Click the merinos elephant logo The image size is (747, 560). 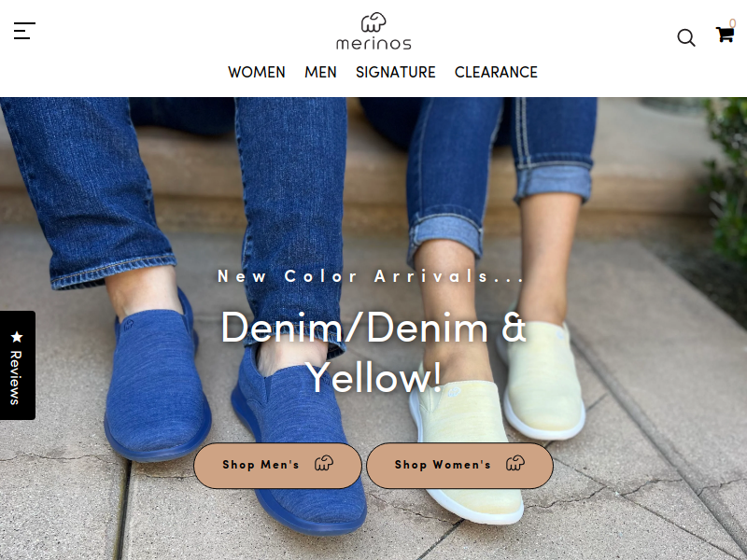coord(373,21)
